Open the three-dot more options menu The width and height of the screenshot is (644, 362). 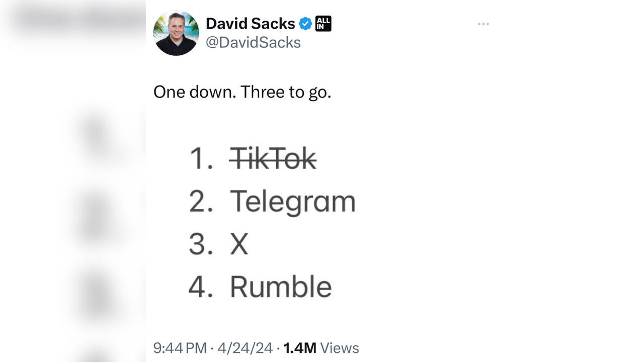point(483,24)
